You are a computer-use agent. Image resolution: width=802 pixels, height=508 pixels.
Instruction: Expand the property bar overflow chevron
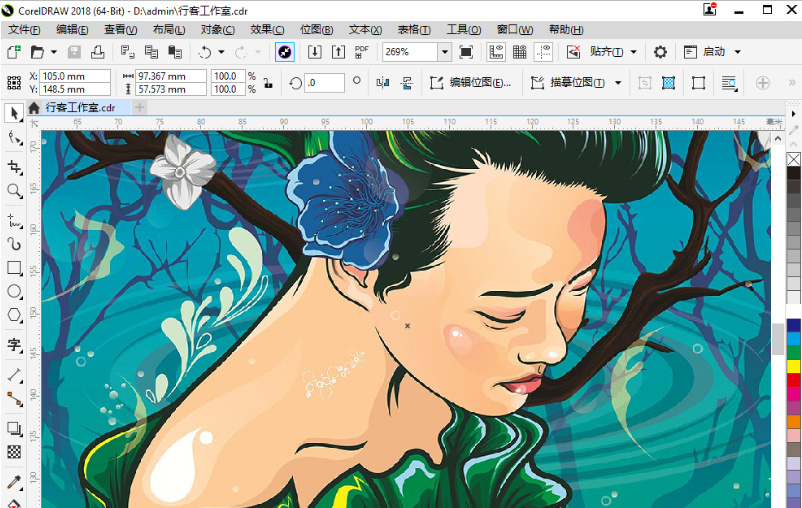[x=792, y=82]
